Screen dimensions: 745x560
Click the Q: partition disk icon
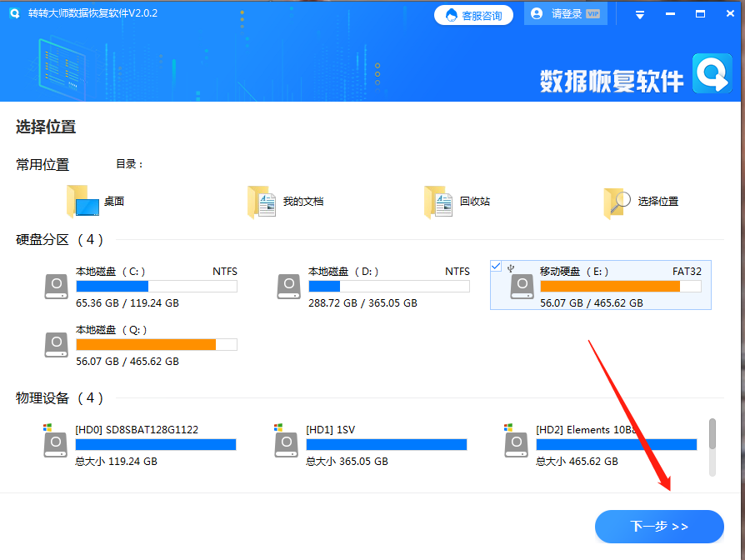[56, 344]
